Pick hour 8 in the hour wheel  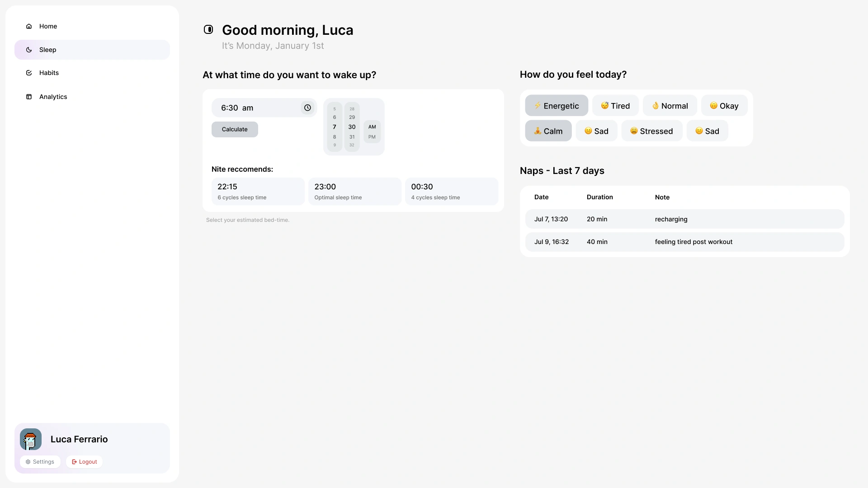pyautogui.click(x=335, y=137)
